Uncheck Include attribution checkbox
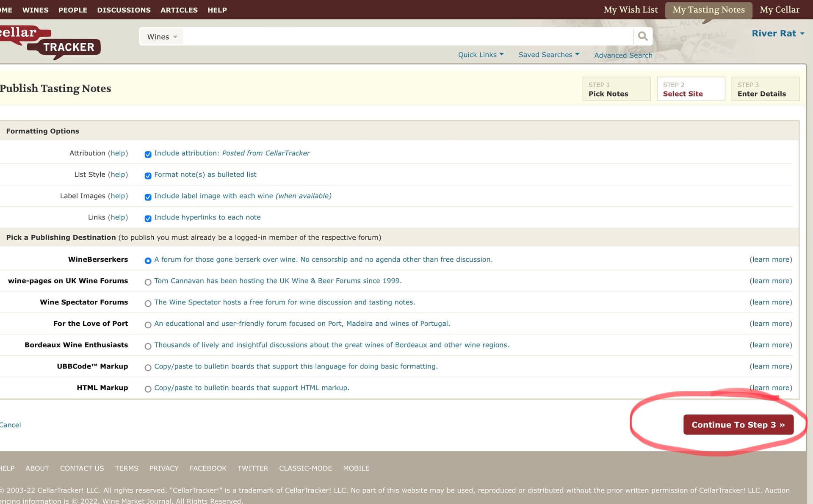The width and height of the screenshot is (813, 504). (x=148, y=154)
